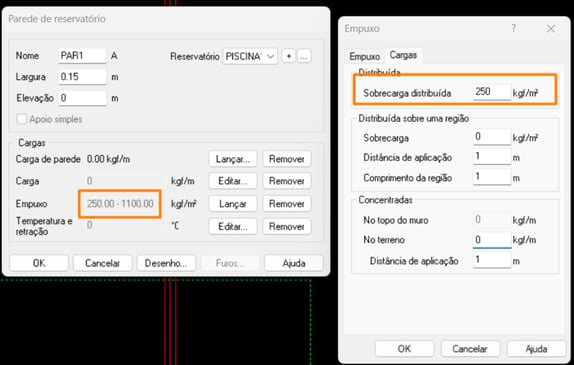574x365 pixels.
Task: Toggle the Apoio simples checkbox
Action: click(x=22, y=119)
